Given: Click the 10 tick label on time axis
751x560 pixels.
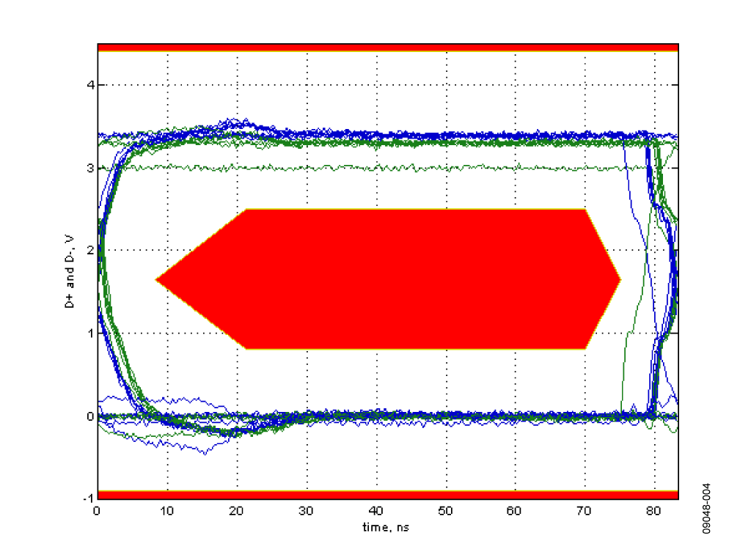Looking at the screenshot, I should pos(166,511).
